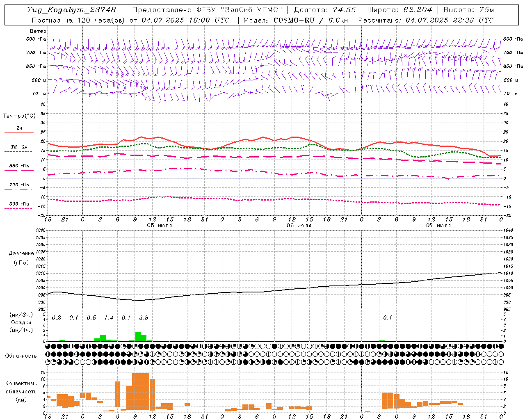Click the red solid legend line under 2м
The height and width of the screenshot is (420, 525).
19,132
